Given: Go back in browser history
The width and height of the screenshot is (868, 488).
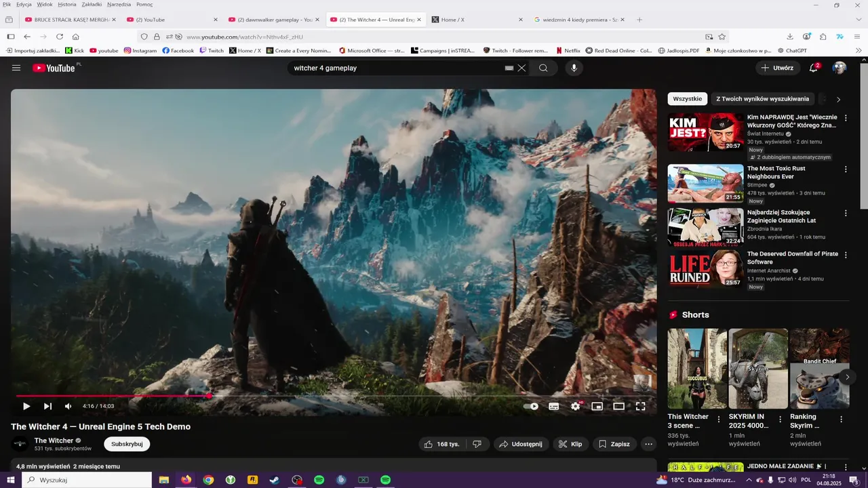Looking at the screenshot, I should click(27, 37).
